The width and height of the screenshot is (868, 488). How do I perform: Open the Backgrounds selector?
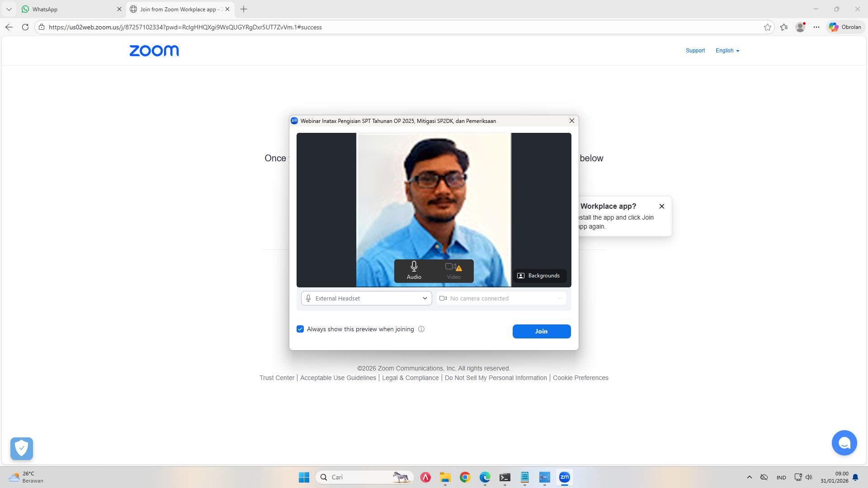(x=539, y=276)
